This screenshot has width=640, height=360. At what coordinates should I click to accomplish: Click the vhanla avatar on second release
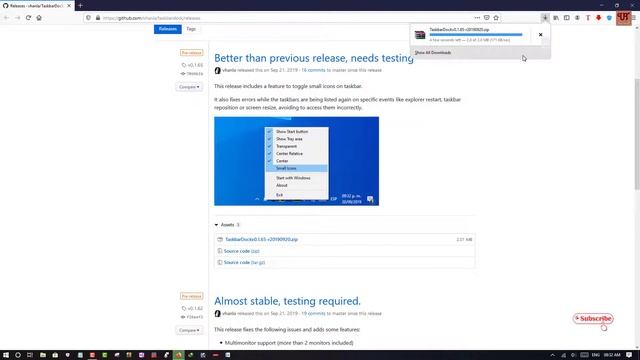tap(218, 314)
